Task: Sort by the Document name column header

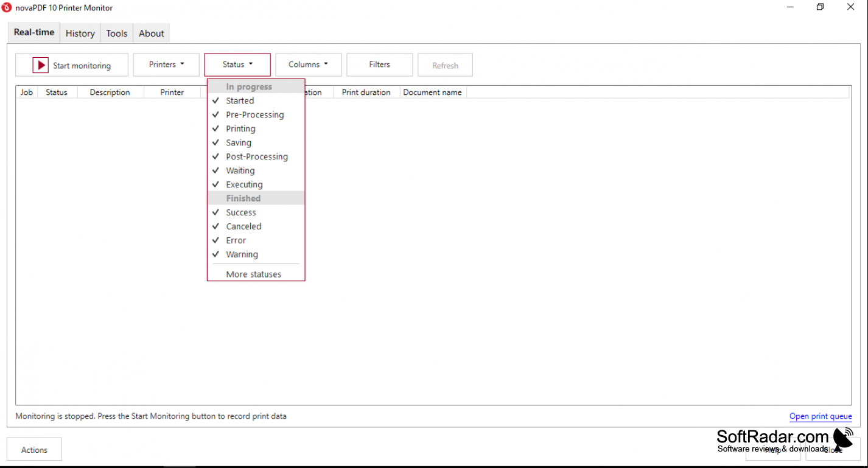Action: (433, 93)
